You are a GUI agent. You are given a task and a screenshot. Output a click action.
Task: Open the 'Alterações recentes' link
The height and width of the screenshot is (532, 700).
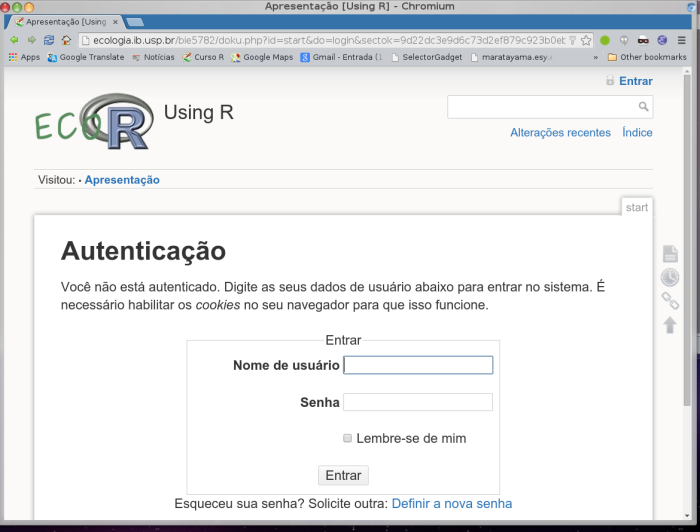pyautogui.click(x=560, y=132)
